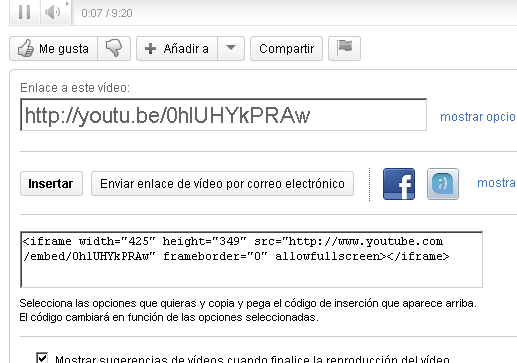Screen dimensions: 517x363
Task: Add video using Añadir a button
Action: point(177,49)
